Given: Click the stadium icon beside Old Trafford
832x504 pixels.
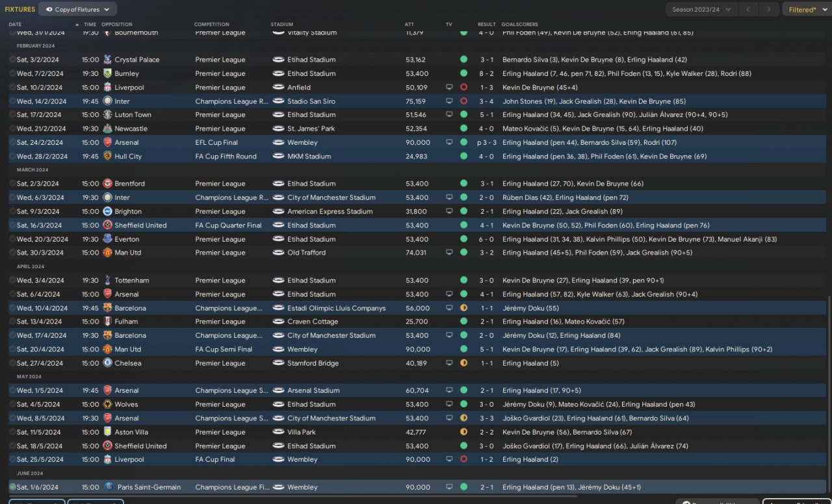Looking at the screenshot, I should point(278,253).
